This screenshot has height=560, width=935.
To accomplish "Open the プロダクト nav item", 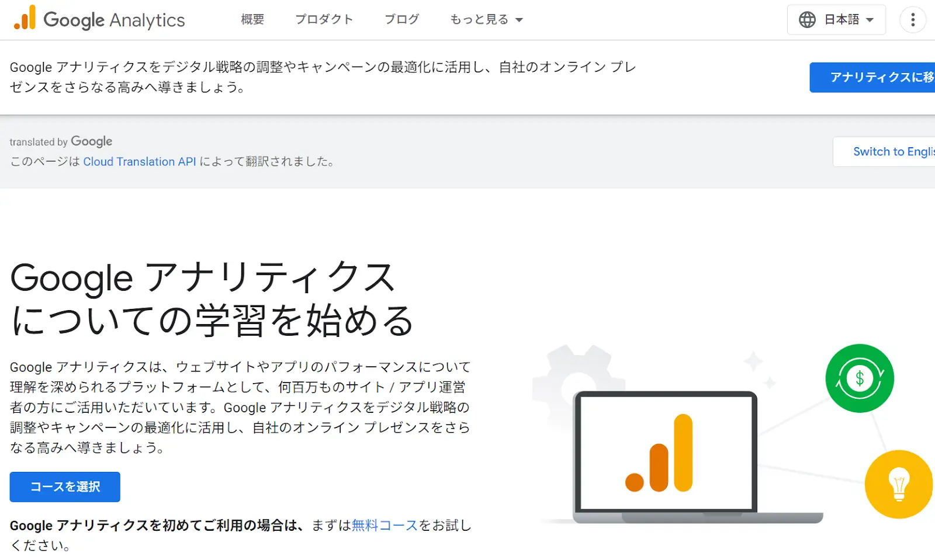I will click(x=324, y=19).
